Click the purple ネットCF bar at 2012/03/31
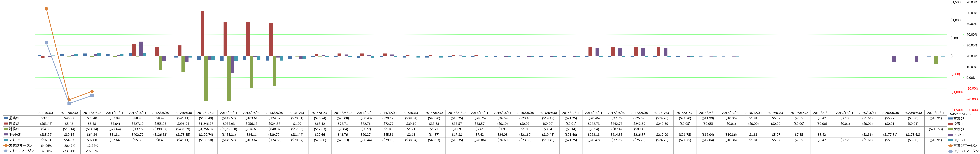The image size is (980, 154). tap(141, 49)
